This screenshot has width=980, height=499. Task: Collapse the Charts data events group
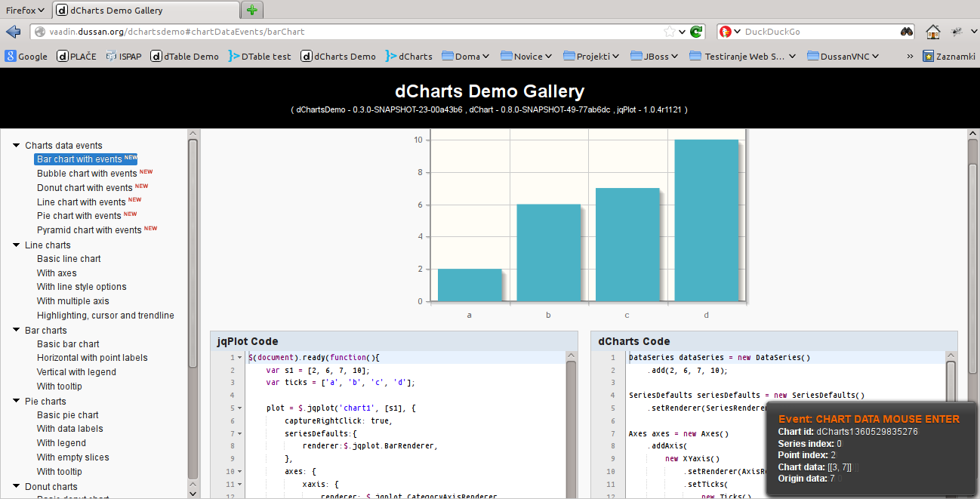click(17, 146)
